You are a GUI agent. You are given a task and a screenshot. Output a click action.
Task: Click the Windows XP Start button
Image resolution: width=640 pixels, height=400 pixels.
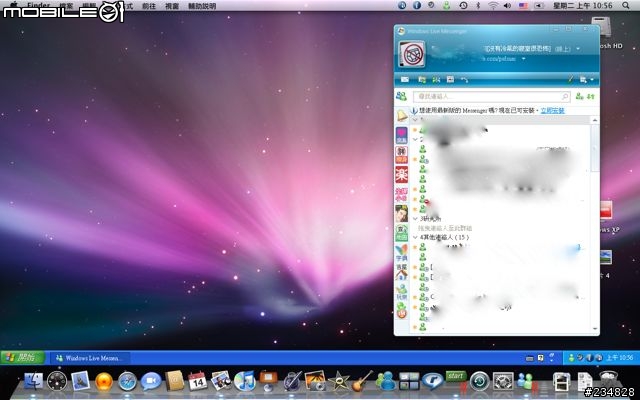[x=23, y=358]
